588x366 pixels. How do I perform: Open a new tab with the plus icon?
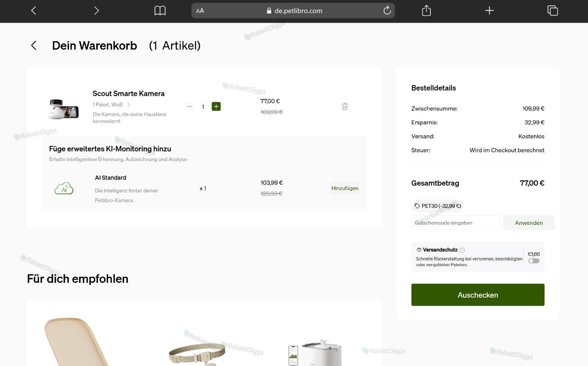pyautogui.click(x=489, y=11)
